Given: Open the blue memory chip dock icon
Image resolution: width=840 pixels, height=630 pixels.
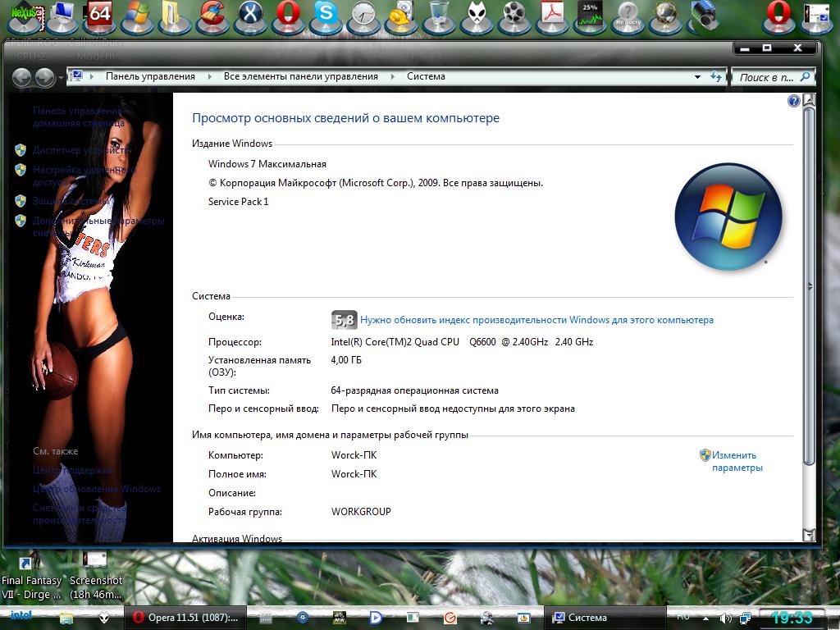Looking at the screenshot, I should [x=703, y=16].
